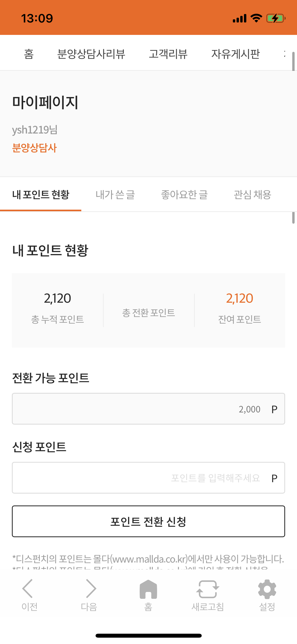This screenshot has width=297, height=644.
Task: Open 분양상담사리뷰 in top navigation
Action: point(91,54)
